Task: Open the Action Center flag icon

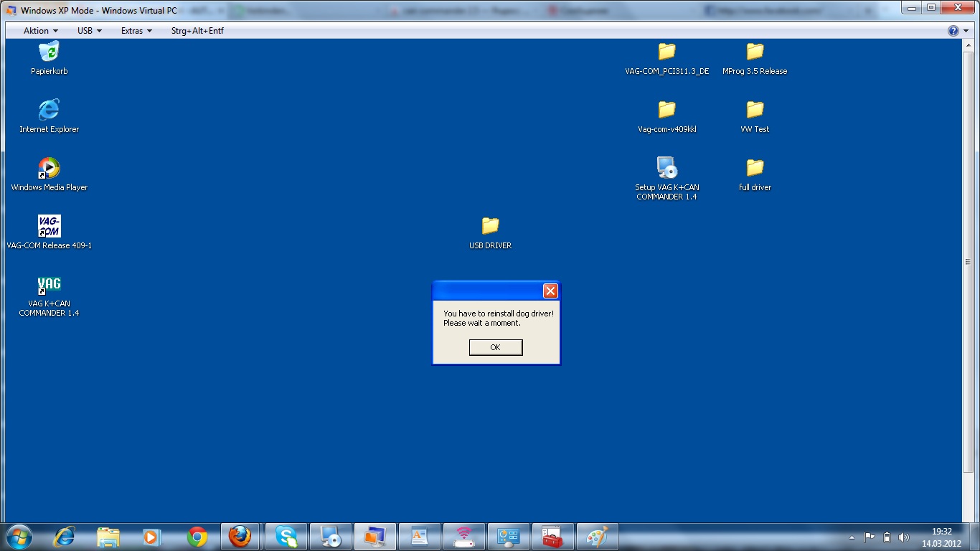Action: [x=869, y=537]
